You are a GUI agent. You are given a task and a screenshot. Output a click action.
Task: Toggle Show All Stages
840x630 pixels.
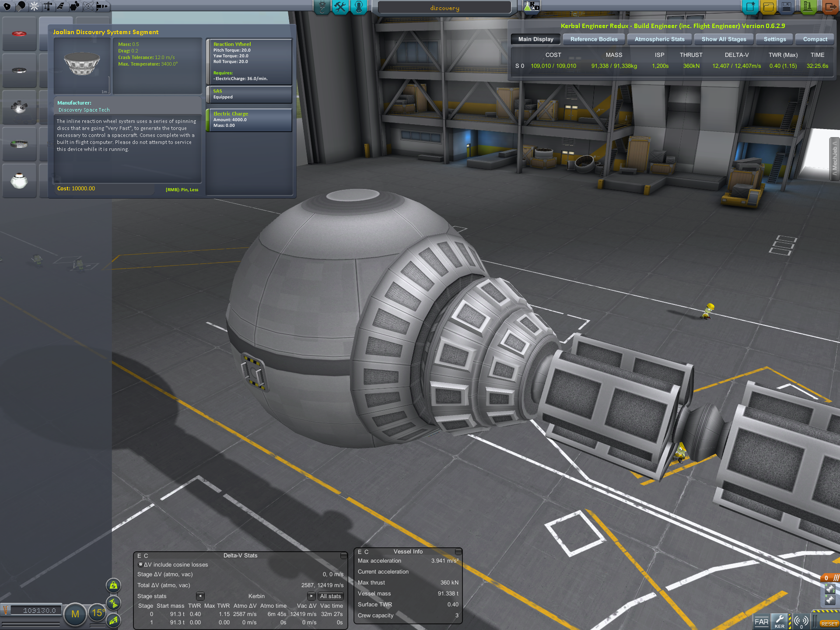(x=724, y=39)
